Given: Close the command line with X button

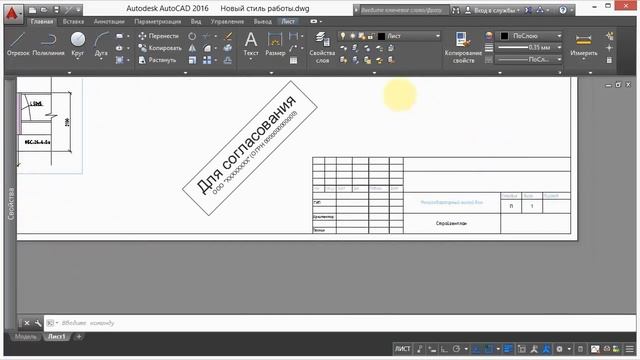Looking at the screenshot, I should click(27, 323).
